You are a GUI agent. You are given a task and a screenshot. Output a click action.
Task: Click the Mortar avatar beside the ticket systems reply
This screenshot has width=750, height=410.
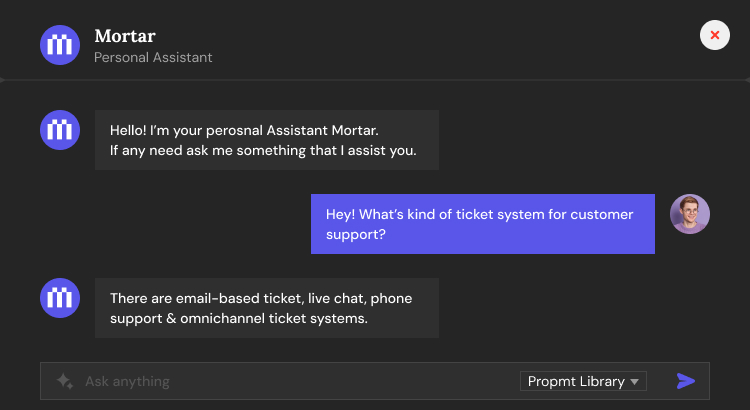[60, 298]
